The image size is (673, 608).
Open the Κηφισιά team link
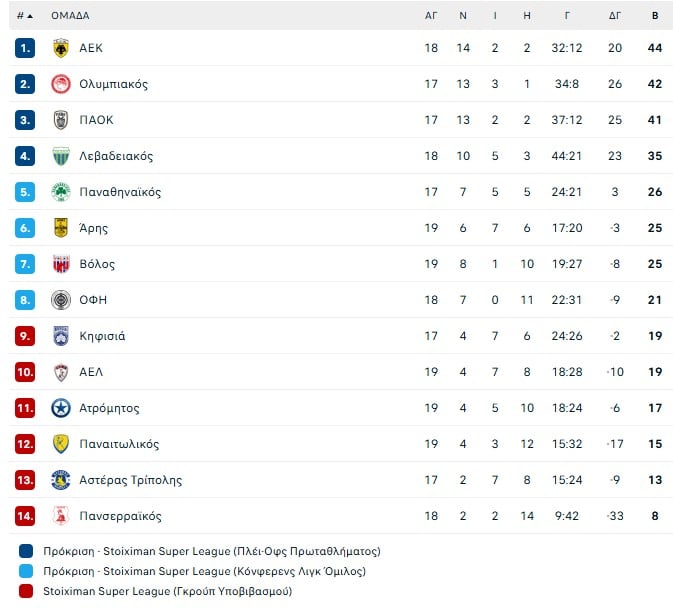tap(102, 336)
